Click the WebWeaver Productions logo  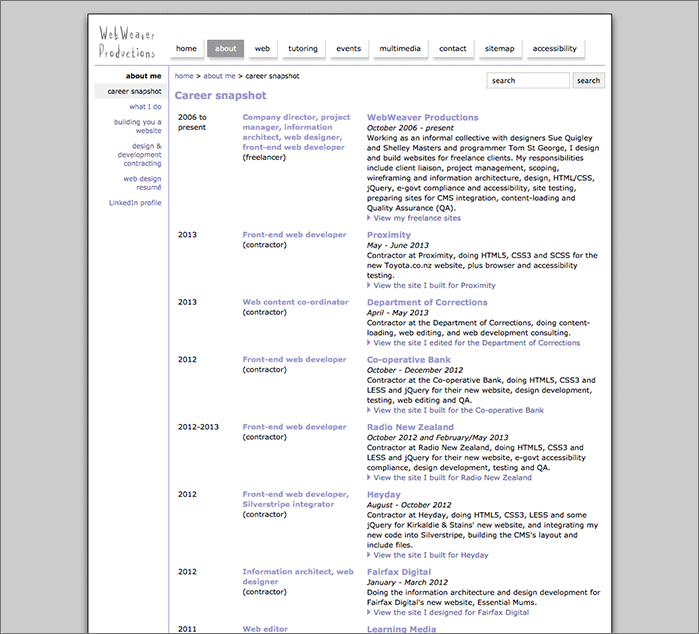click(127, 42)
